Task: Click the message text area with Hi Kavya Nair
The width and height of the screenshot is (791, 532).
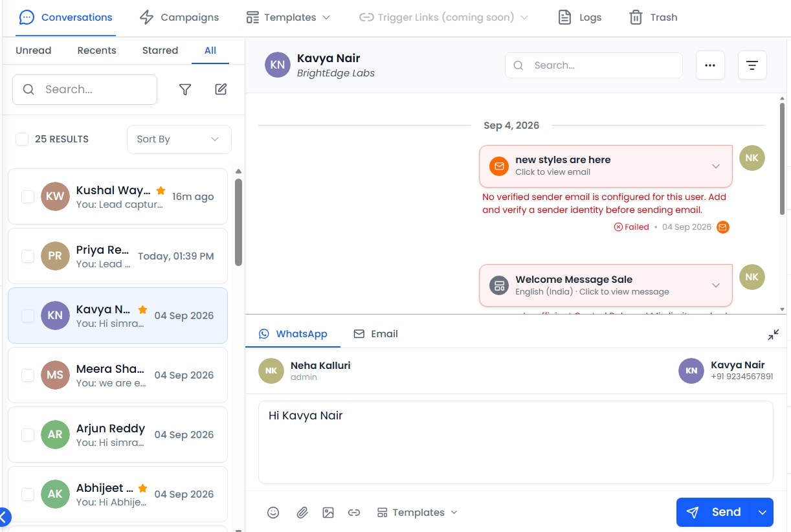Action: click(x=516, y=442)
